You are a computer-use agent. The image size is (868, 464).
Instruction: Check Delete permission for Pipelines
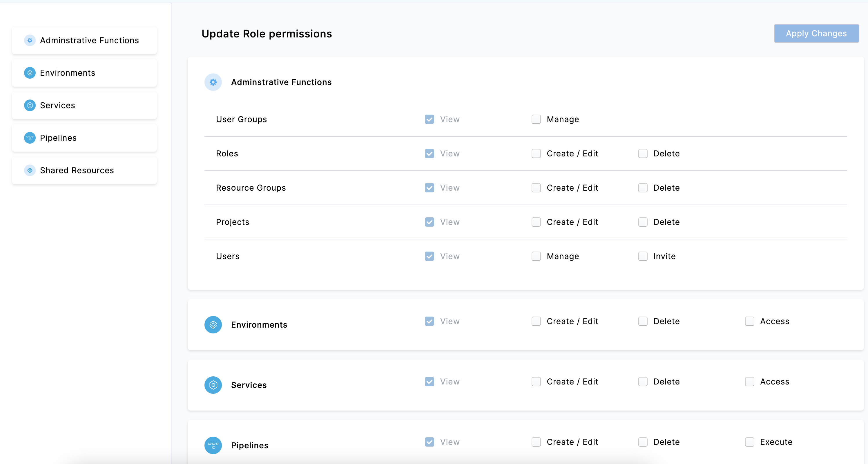tap(643, 442)
